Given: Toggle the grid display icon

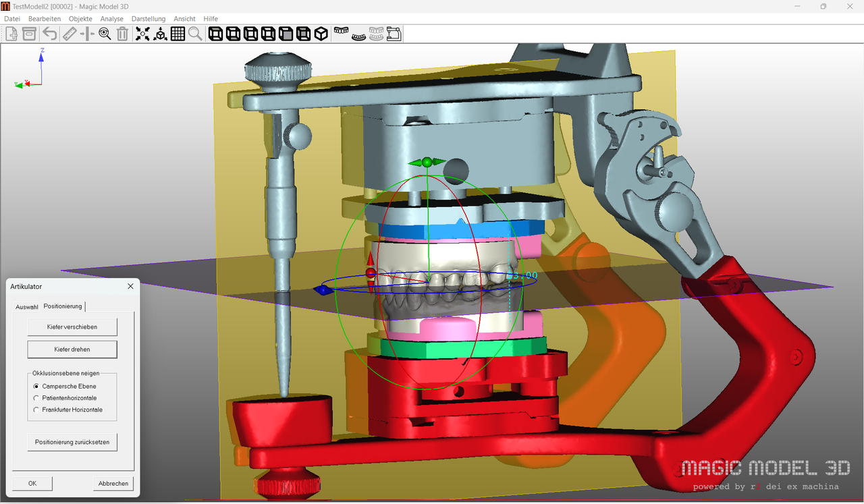Looking at the screenshot, I should 178,34.
